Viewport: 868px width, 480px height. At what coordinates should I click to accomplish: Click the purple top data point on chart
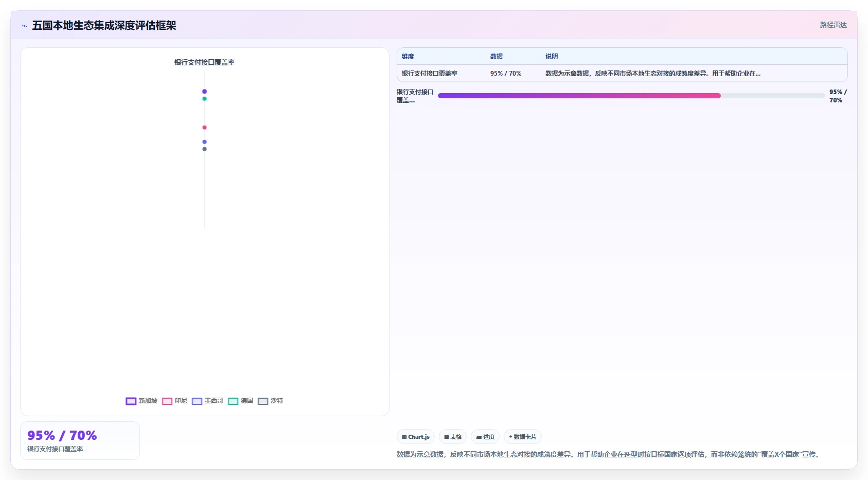(204, 92)
